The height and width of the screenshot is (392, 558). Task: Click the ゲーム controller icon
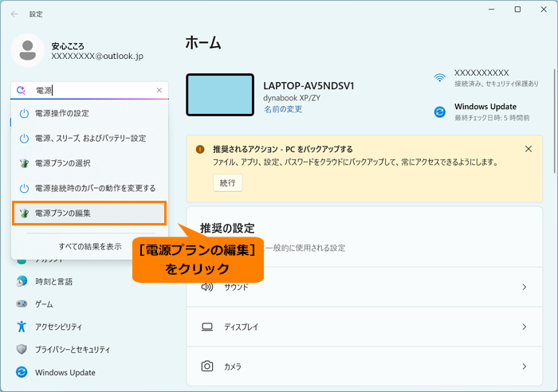coord(22,304)
